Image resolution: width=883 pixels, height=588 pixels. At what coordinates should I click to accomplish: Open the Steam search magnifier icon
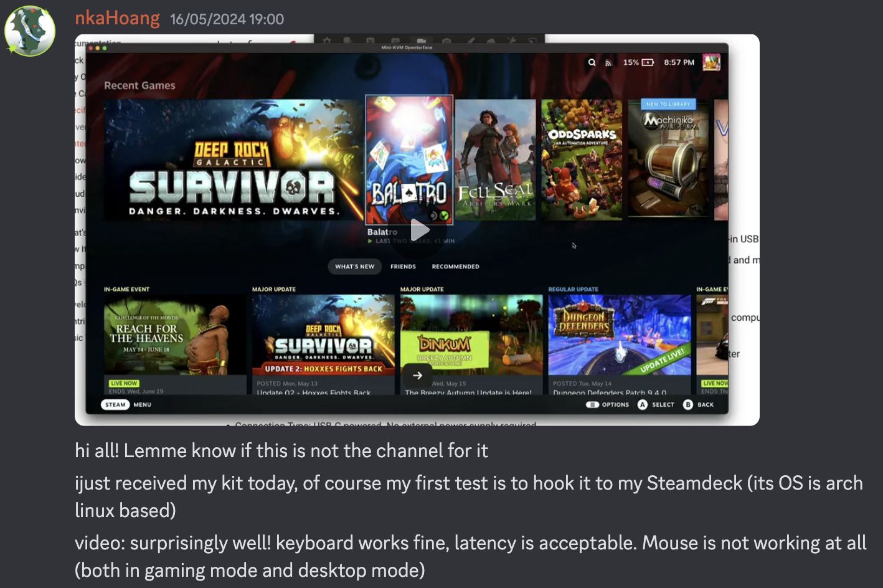[x=592, y=62]
